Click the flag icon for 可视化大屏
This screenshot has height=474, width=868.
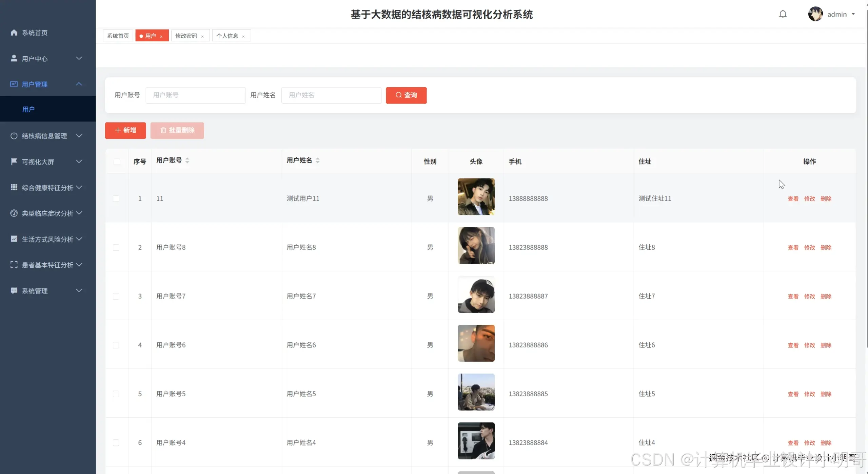[x=14, y=162]
